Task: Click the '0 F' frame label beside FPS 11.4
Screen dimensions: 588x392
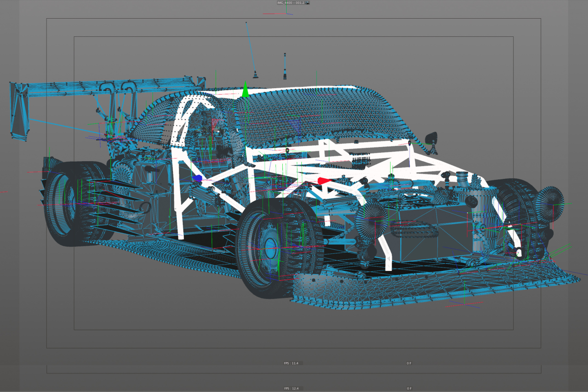Action: (x=409, y=363)
